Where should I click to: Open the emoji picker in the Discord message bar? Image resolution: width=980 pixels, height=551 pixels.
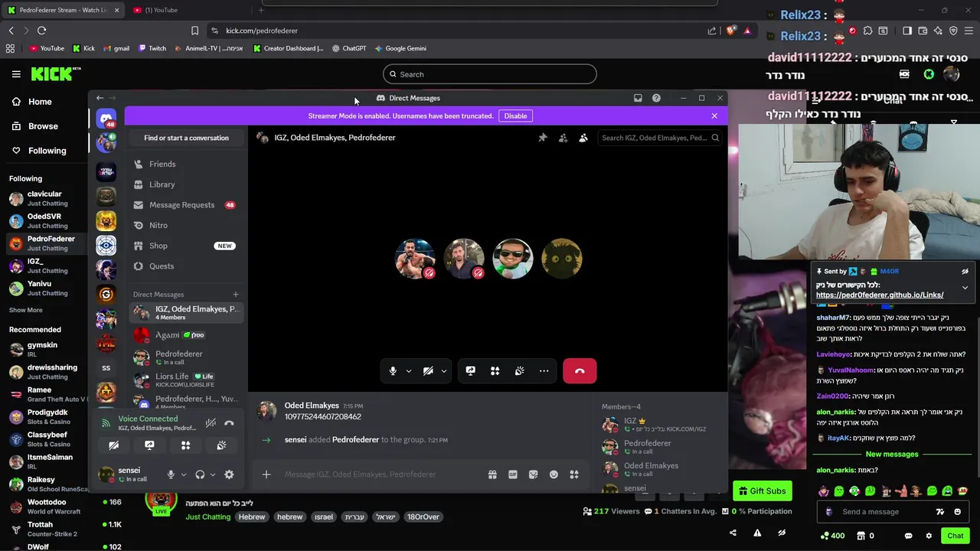click(x=554, y=474)
